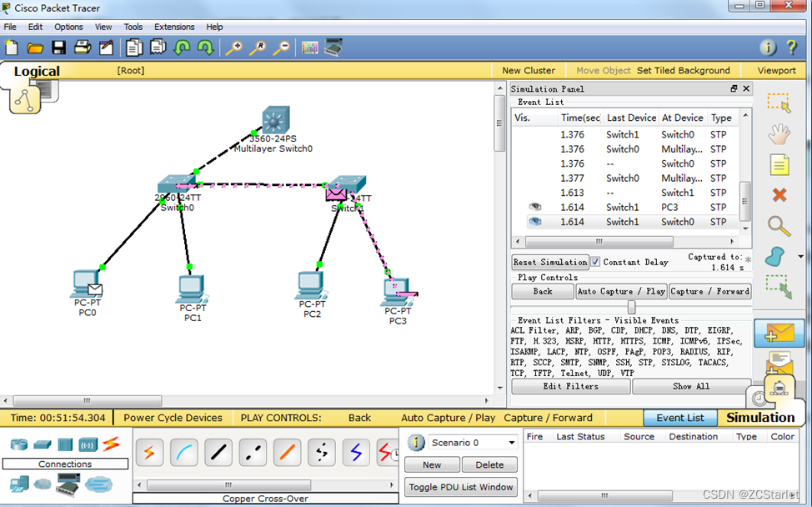Select the Multilayer Switch0 device

pos(275,121)
